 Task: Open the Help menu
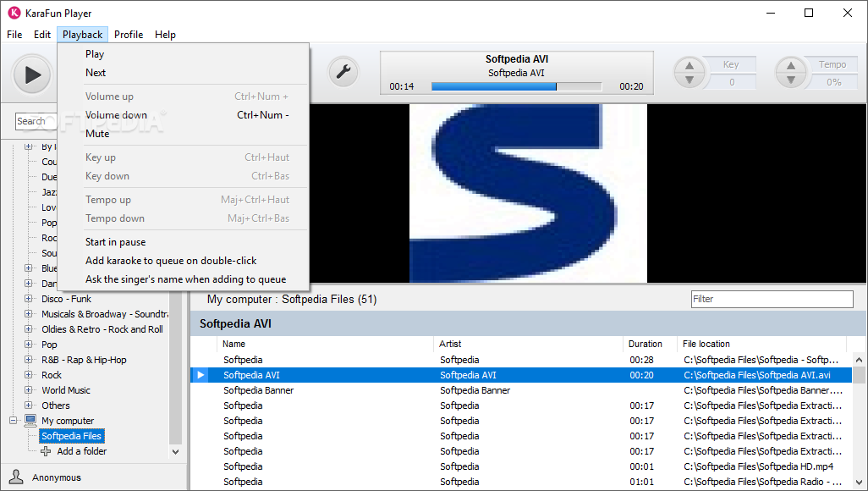[165, 35]
